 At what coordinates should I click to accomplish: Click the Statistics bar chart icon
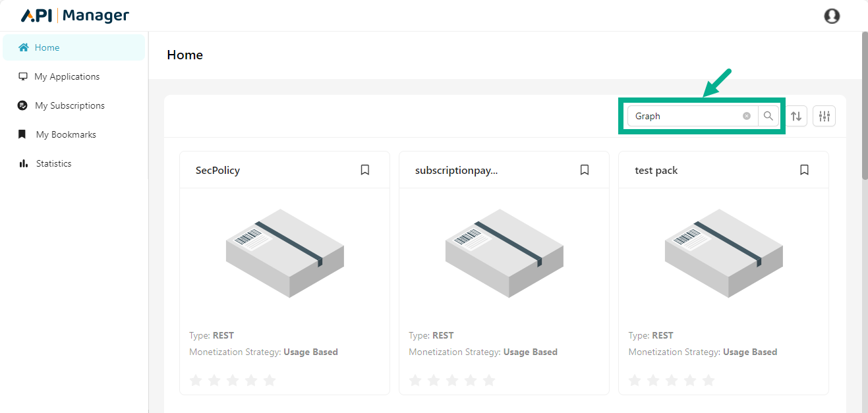click(x=23, y=163)
